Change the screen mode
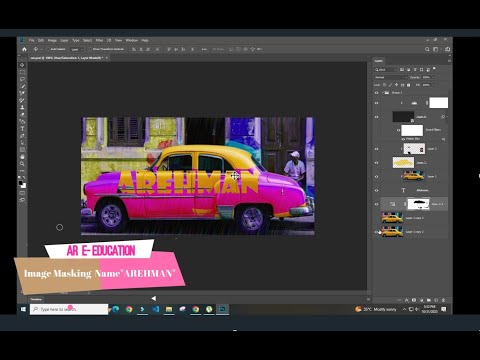This screenshot has width=480, height=360. point(22,200)
